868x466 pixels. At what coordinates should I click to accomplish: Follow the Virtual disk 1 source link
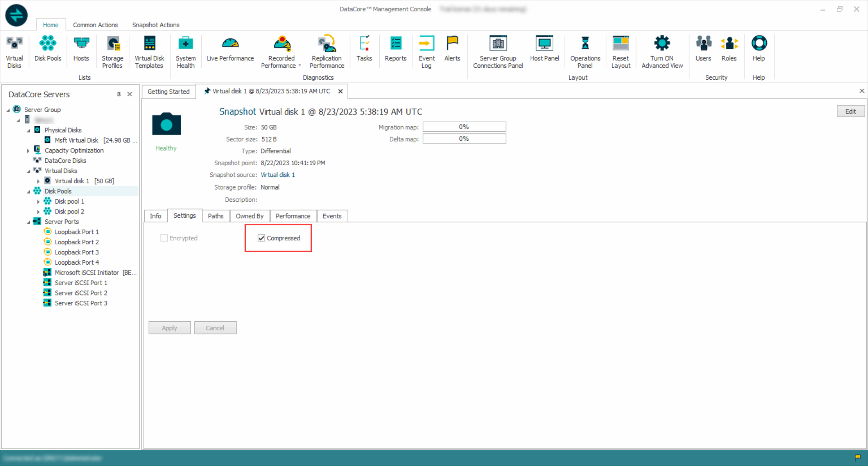pyautogui.click(x=278, y=175)
